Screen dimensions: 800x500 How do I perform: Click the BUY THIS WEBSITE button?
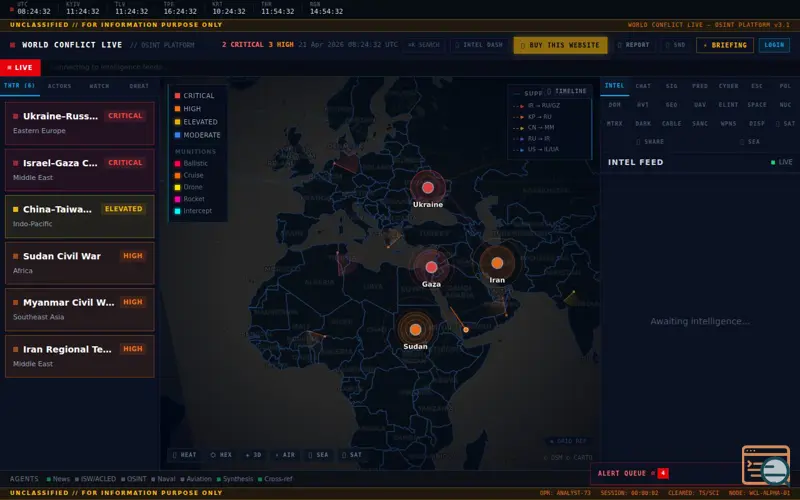[x=560, y=45]
